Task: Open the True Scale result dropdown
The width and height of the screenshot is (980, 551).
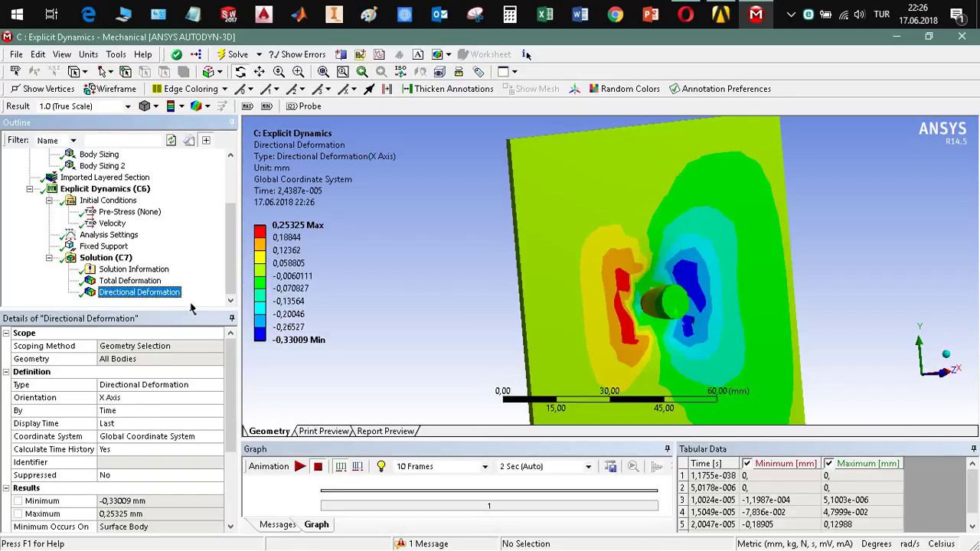Action: point(127,106)
